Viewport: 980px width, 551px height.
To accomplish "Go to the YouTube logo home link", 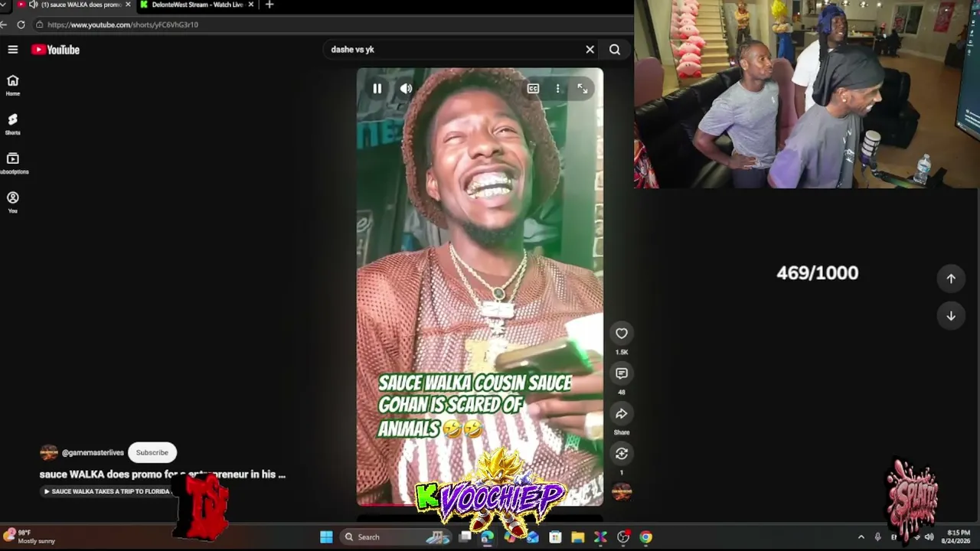I will pos(55,50).
